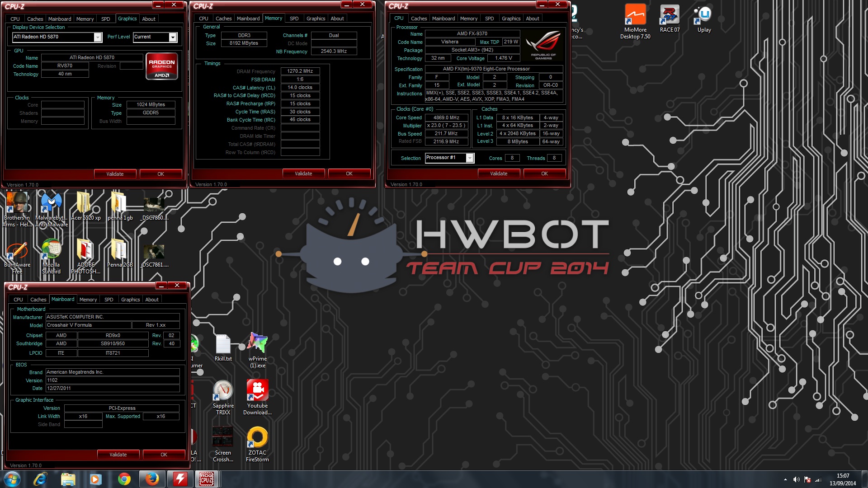868x488 pixels.
Task: Open the MioMore Desktop 7.50 shortcut
Action: click(x=635, y=22)
